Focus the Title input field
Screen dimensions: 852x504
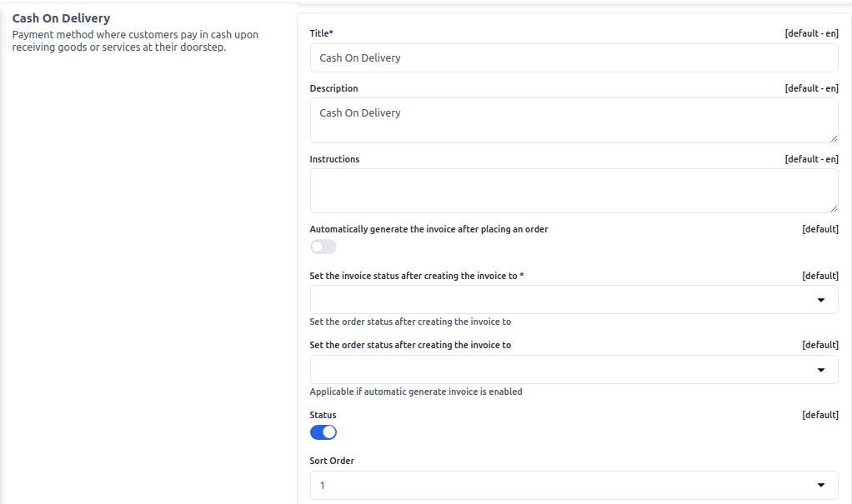[574, 58]
